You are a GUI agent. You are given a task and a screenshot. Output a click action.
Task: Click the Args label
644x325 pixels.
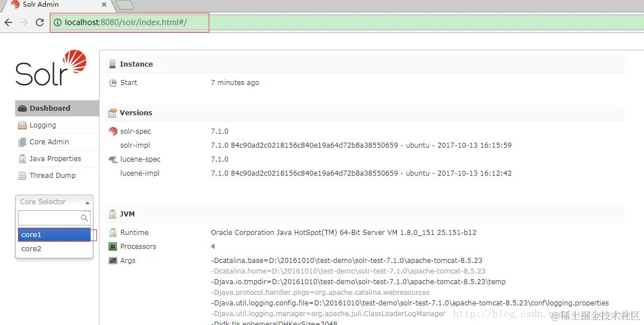(128, 261)
